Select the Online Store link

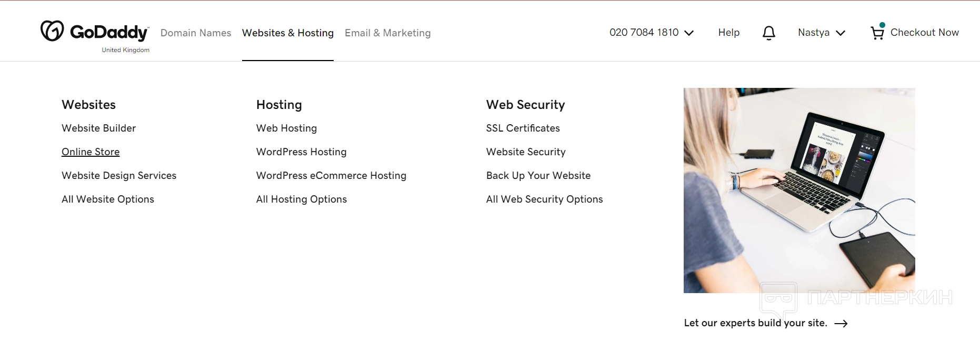coord(91,152)
